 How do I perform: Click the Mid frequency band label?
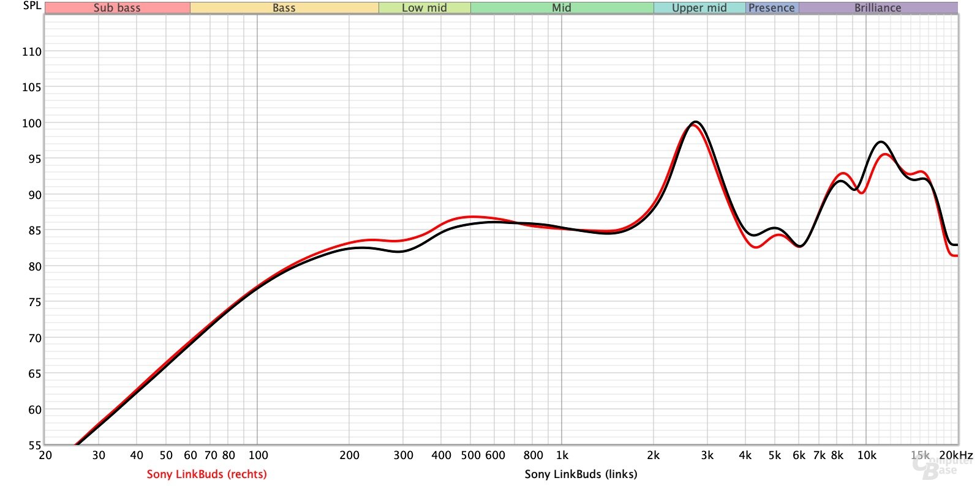562,8
